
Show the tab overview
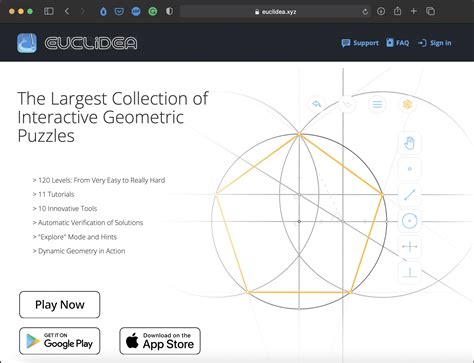430,11
